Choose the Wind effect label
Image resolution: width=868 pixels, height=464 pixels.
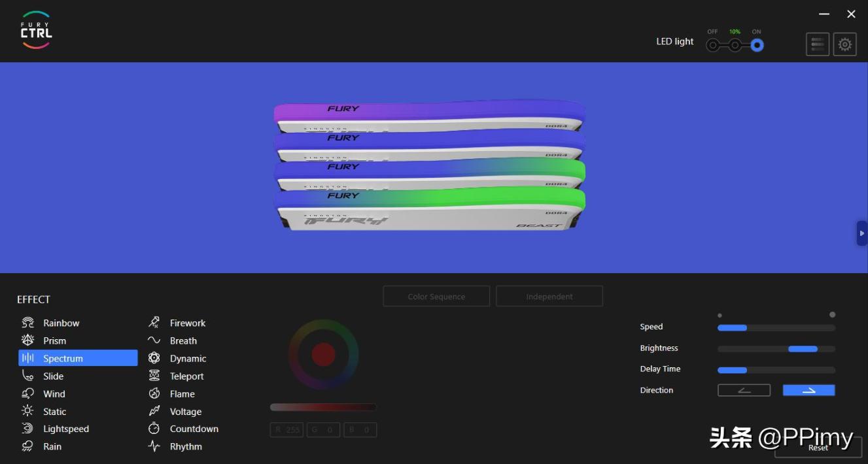pyautogui.click(x=54, y=393)
